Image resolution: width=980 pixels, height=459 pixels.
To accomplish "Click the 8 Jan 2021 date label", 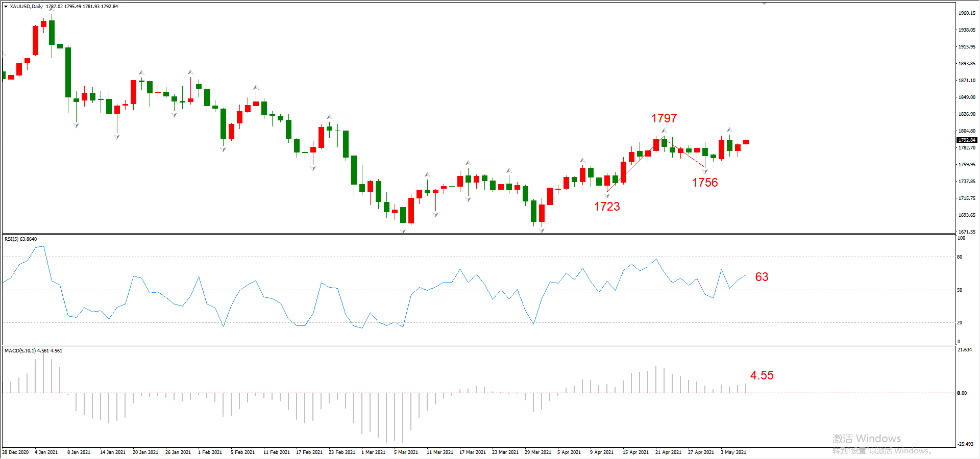I will [x=79, y=452].
